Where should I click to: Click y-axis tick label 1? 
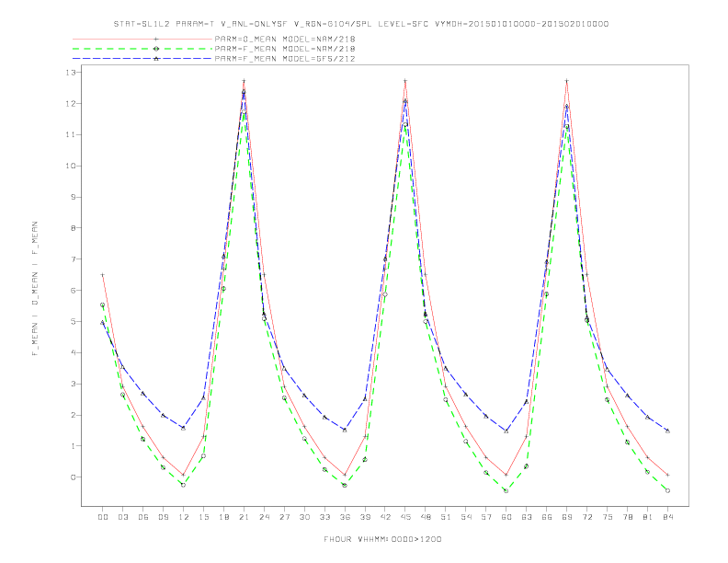point(74,446)
